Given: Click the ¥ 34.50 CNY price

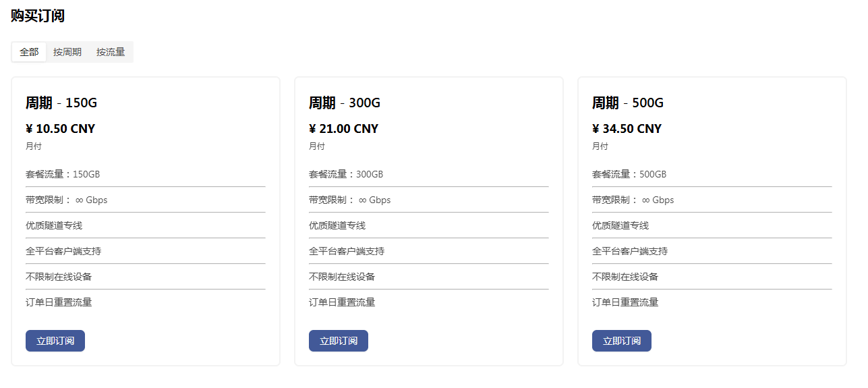Looking at the screenshot, I should tap(627, 129).
